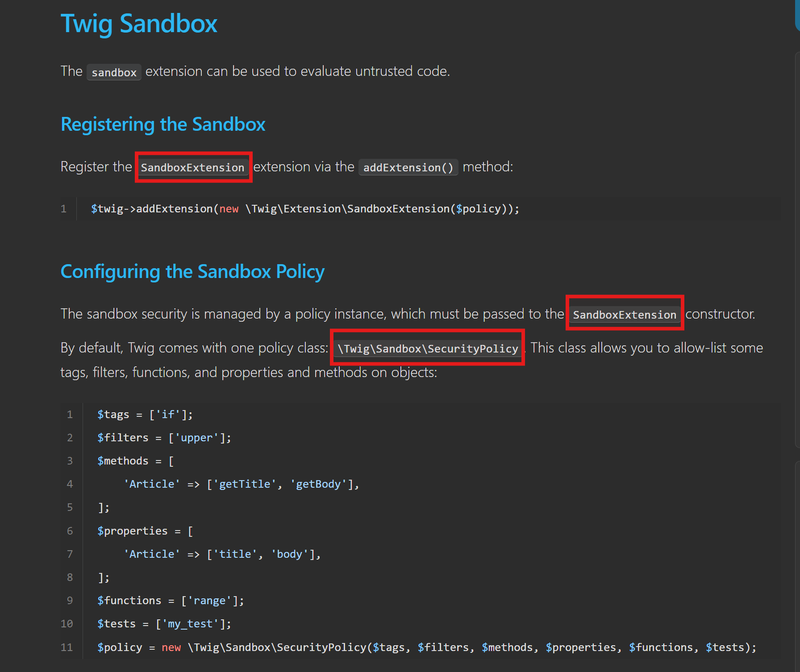Click the code line "$functions = ['range'];"
The height and width of the screenshot is (672, 800).
coord(171,601)
